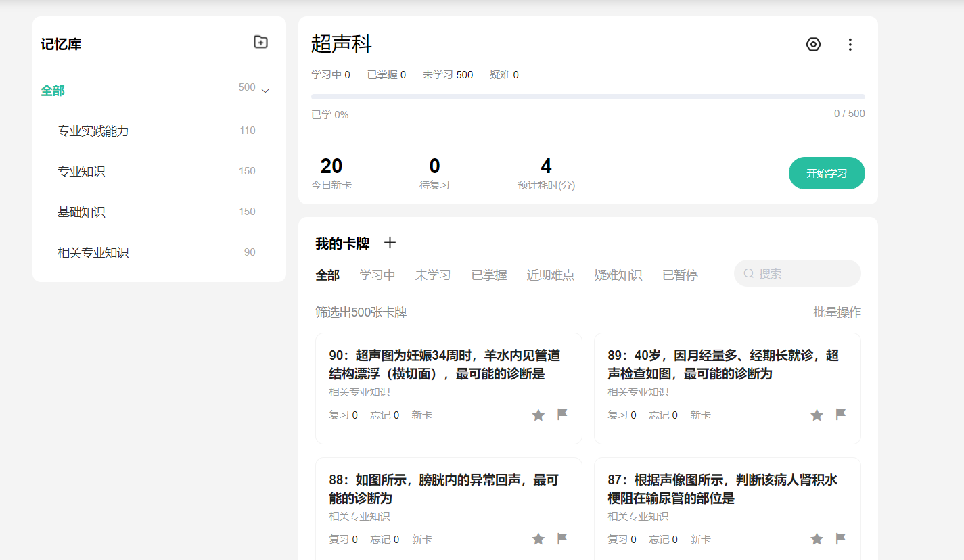Click the 90 count beside 相关专业知识

point(250,252)
